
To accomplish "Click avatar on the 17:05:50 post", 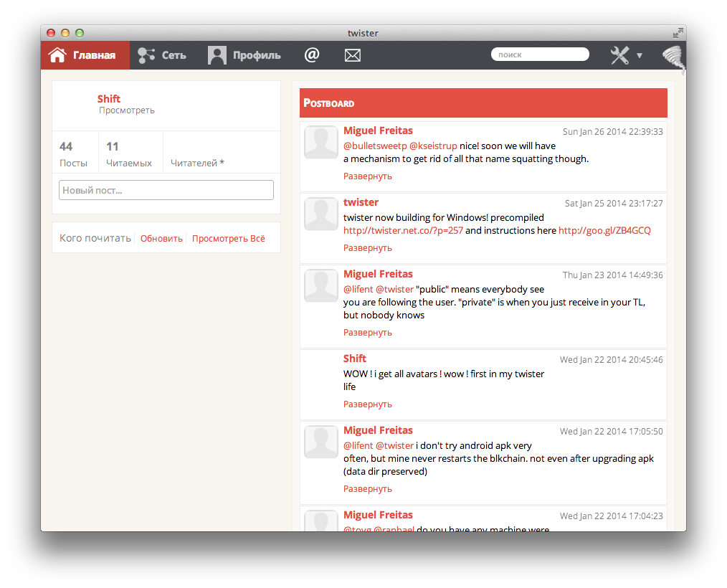I will 321,442.
